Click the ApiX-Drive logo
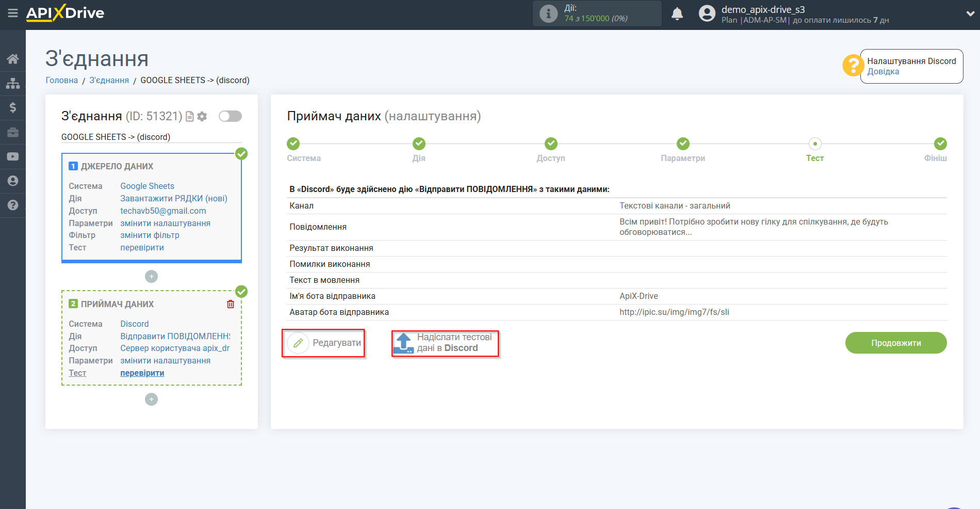Image resolution: width=980 pixels, height=509 pixels. [x=65, y=13]
